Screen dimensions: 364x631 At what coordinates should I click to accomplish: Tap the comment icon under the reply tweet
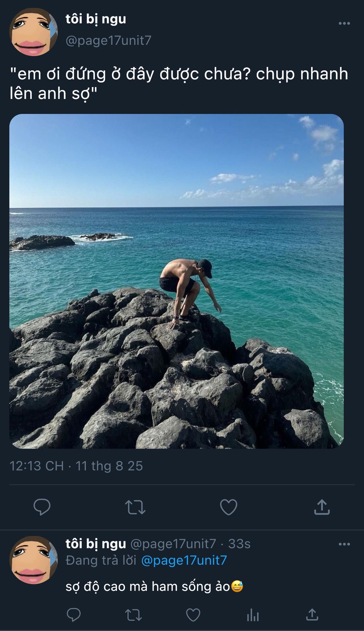pos(74,615)
